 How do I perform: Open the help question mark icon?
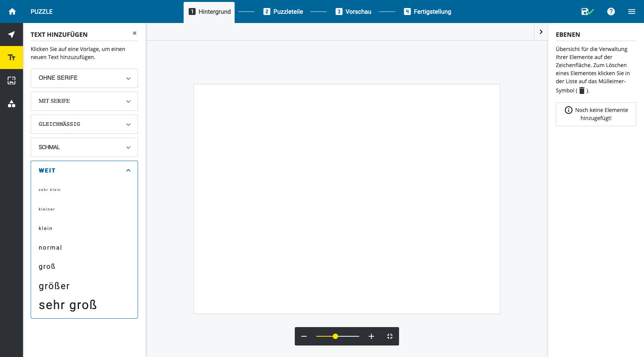point(611,12)
